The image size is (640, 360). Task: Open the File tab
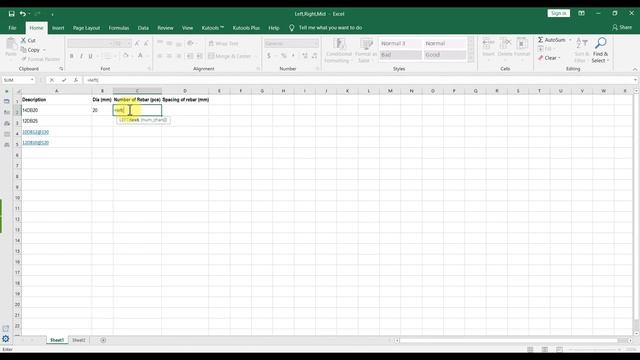[12, 28]
